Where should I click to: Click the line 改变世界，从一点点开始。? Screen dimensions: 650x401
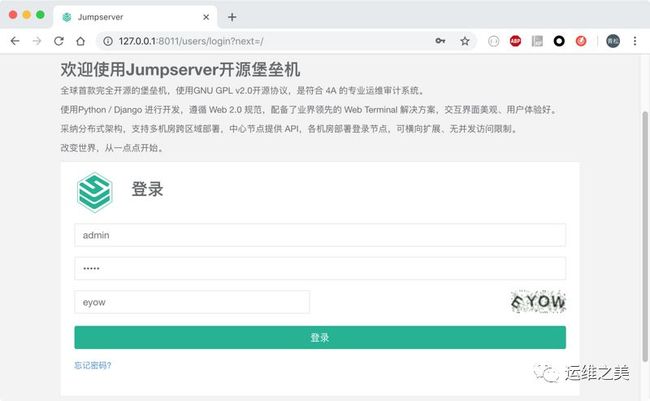pyautogui.click(x=113, y=148)
